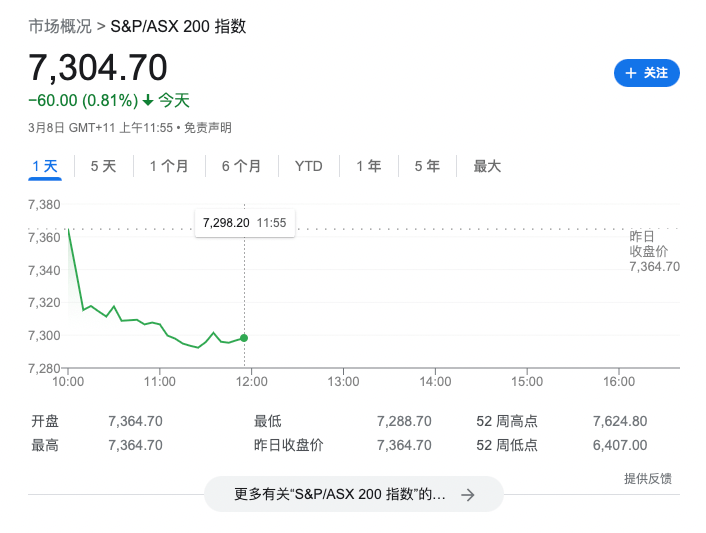Image resolution: width=706 pixels, height=533 pixels.
Task: Select the 1 天 tab
Action: coord(45,166)
